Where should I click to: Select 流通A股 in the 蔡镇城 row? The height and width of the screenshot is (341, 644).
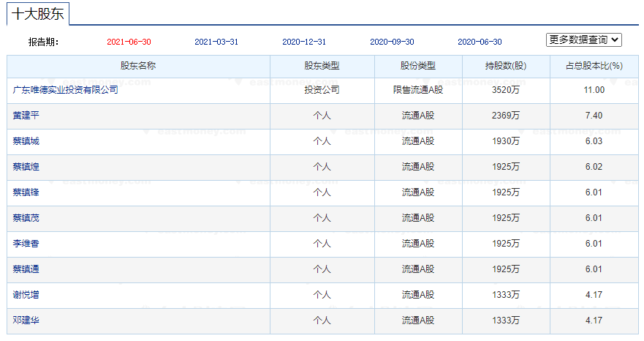[x=418, y=141]
